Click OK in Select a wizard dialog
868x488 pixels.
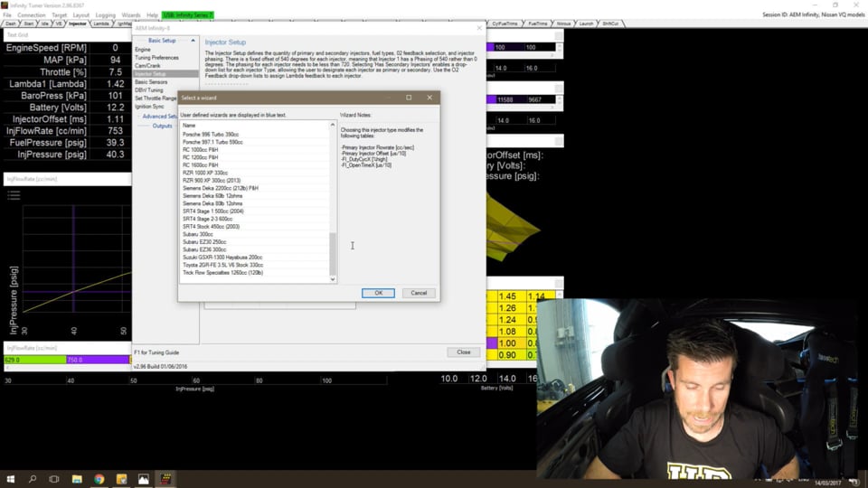pyautogui.click(x=378, y=293)
